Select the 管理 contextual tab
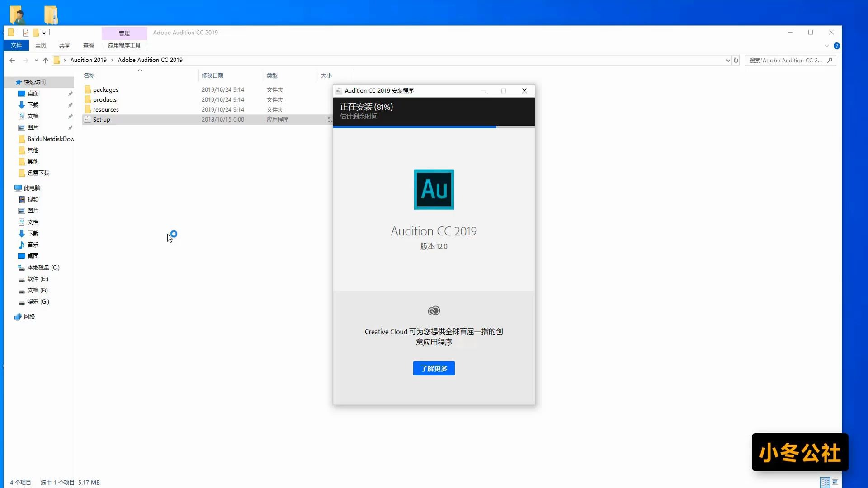 [124, 33]
